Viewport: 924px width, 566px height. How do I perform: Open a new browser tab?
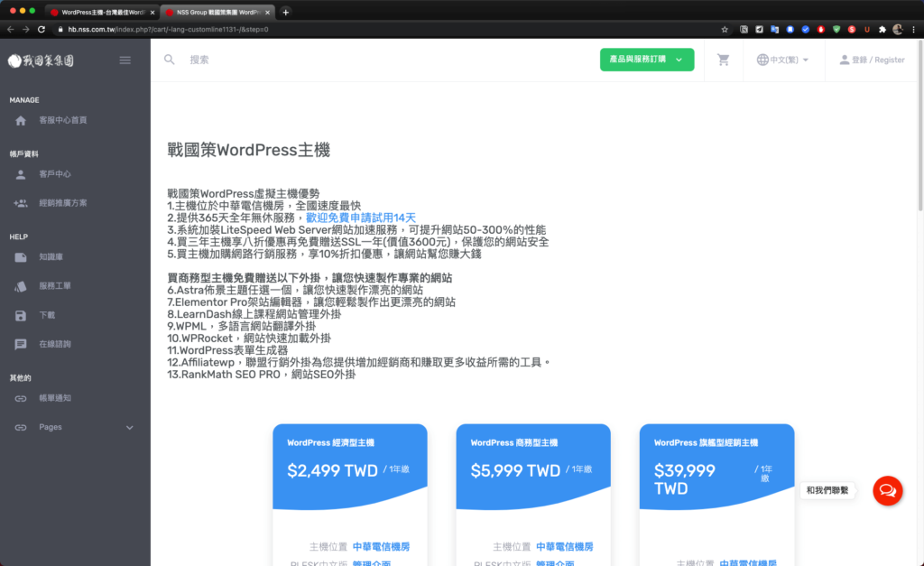pyautogui.click(x=286, y=12)
